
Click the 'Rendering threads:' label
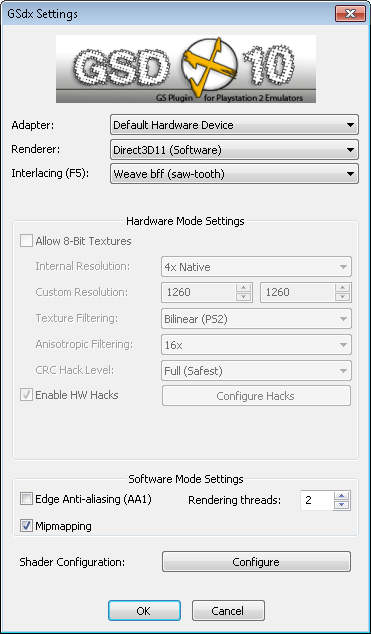[234, 501]
